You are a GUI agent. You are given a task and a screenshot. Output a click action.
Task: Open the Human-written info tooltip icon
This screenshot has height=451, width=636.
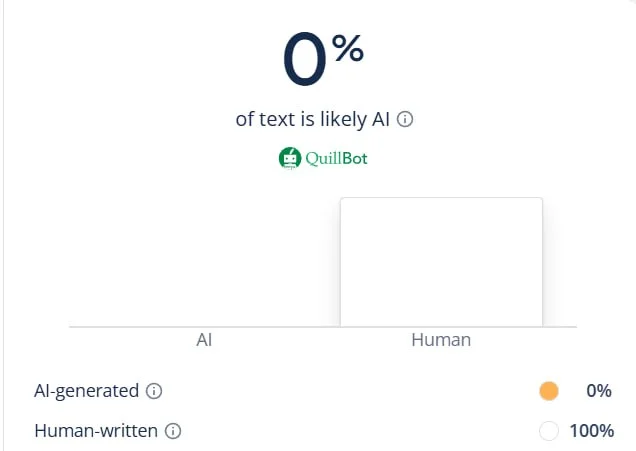tap(173, 432)
